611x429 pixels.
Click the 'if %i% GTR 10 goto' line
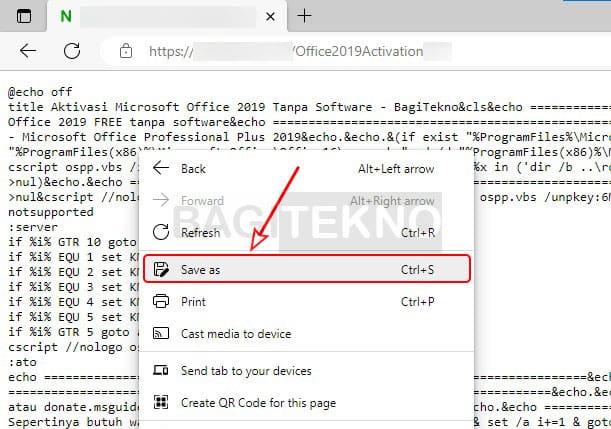[x=72, y=242]
